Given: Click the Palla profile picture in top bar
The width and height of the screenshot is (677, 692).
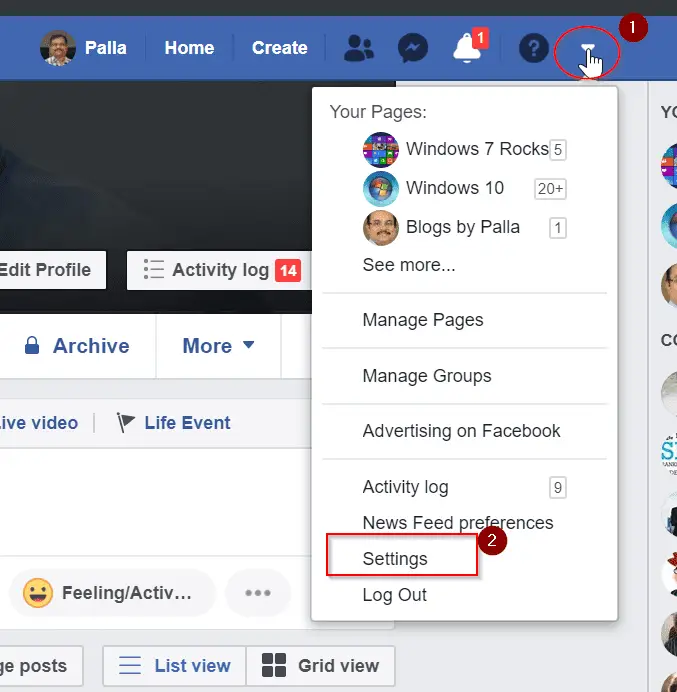Looking at the screenshot, I should point(57,48).
